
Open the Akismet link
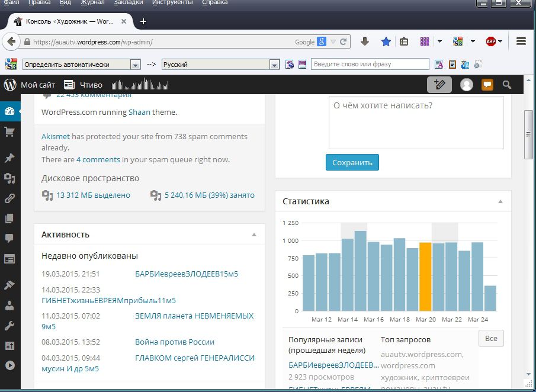pyautogui.click(x=56, y=136)
